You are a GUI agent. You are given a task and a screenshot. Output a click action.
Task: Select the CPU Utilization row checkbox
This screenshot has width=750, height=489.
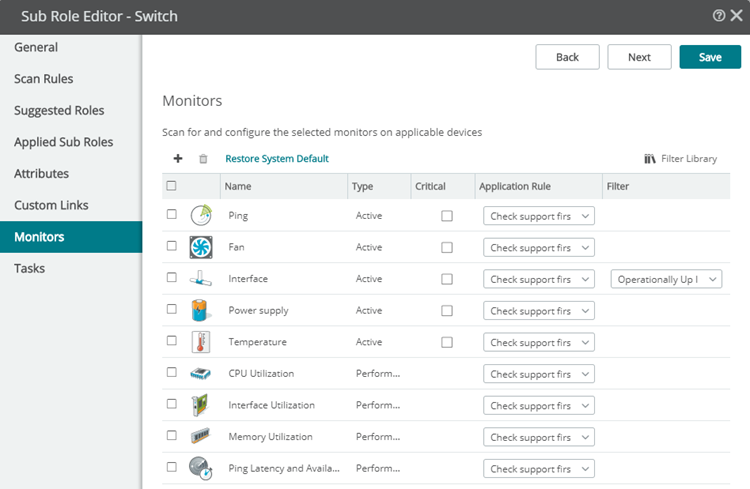click(x=172, y=372)
